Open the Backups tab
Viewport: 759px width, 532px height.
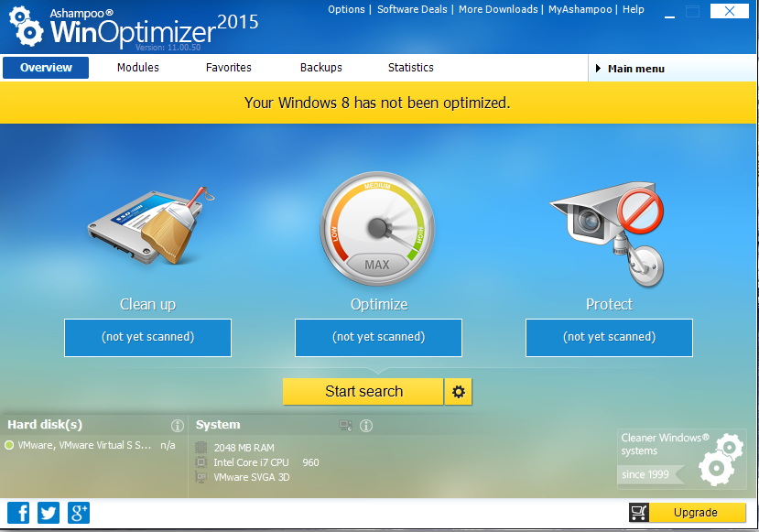[x=321, y=67]
